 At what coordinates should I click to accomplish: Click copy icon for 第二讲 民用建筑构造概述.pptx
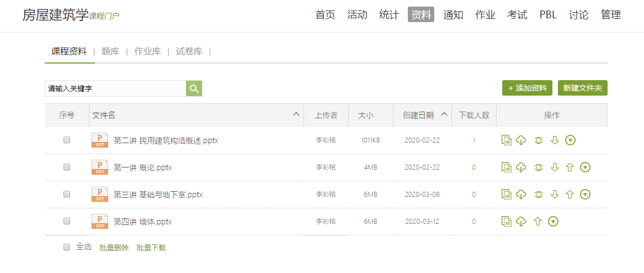pyautogui.click(x=506, y=140)
